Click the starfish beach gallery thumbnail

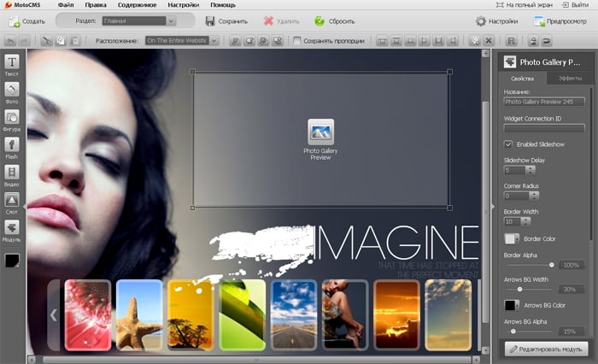click(138, 314)
